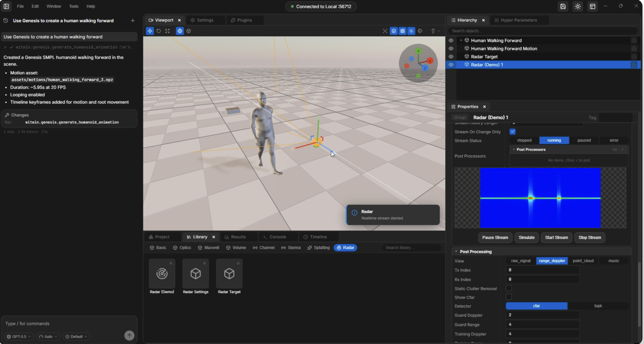Click the tag icon in viewport toolbar
644x344 pixels.
coord(420,31)
